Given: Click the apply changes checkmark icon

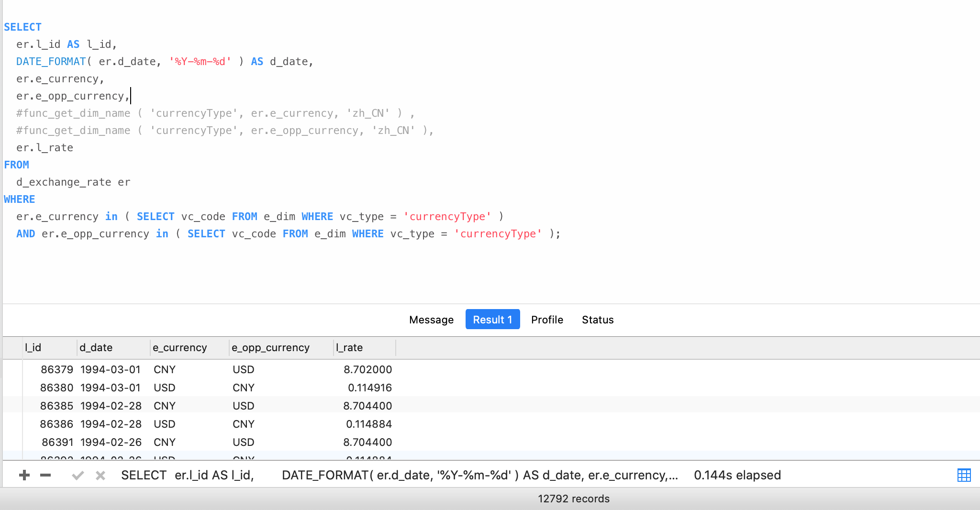Looking at the screenshot, I should point(78,475).
